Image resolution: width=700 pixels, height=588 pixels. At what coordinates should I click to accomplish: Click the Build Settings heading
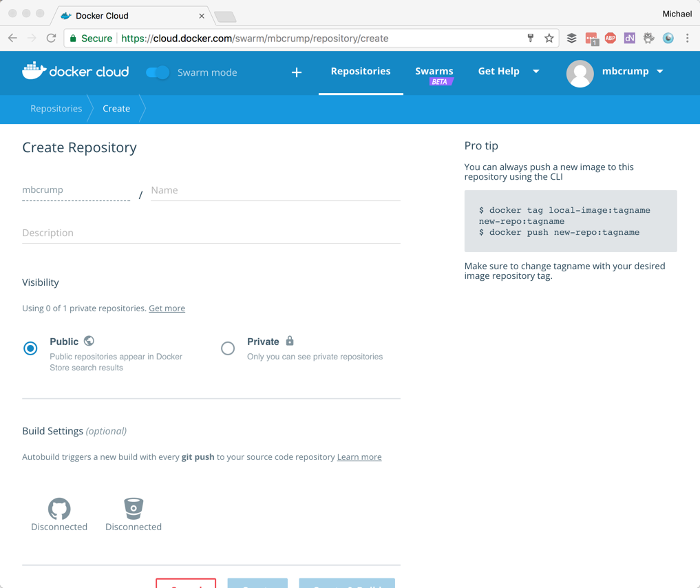(x=74, y=431)
